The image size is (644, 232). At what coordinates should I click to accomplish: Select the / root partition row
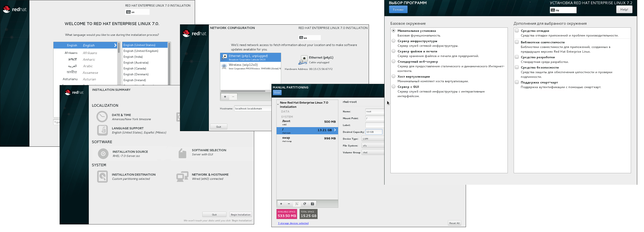307,131
